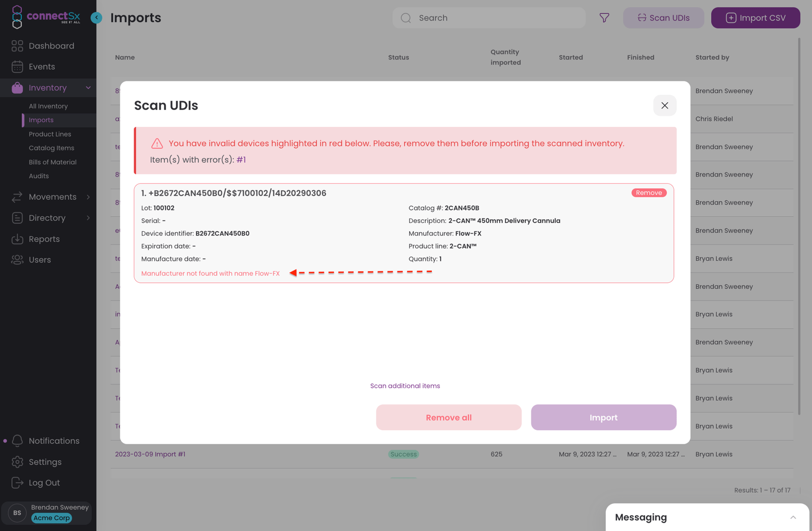Click the connectSx logo

point(46,17)
